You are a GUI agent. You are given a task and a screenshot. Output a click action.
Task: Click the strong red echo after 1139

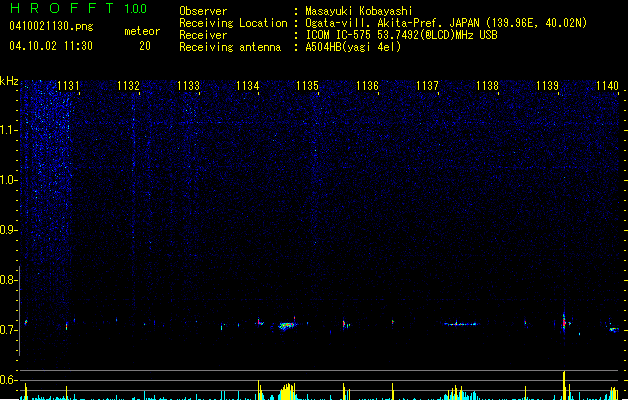(x=564, y=322)
